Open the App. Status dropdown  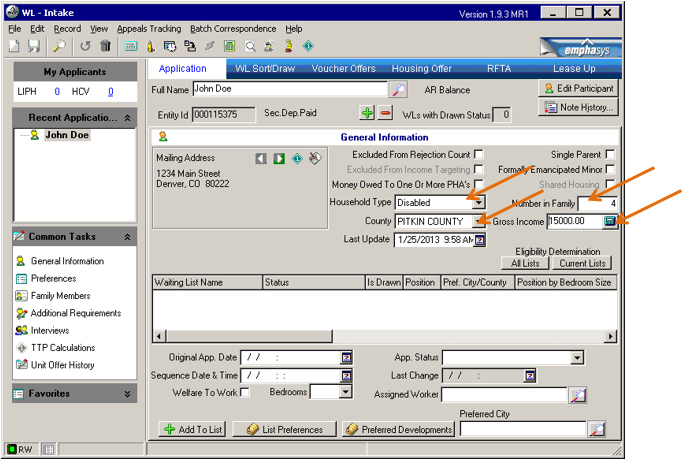pyautogui.click(x=577, y=358)
